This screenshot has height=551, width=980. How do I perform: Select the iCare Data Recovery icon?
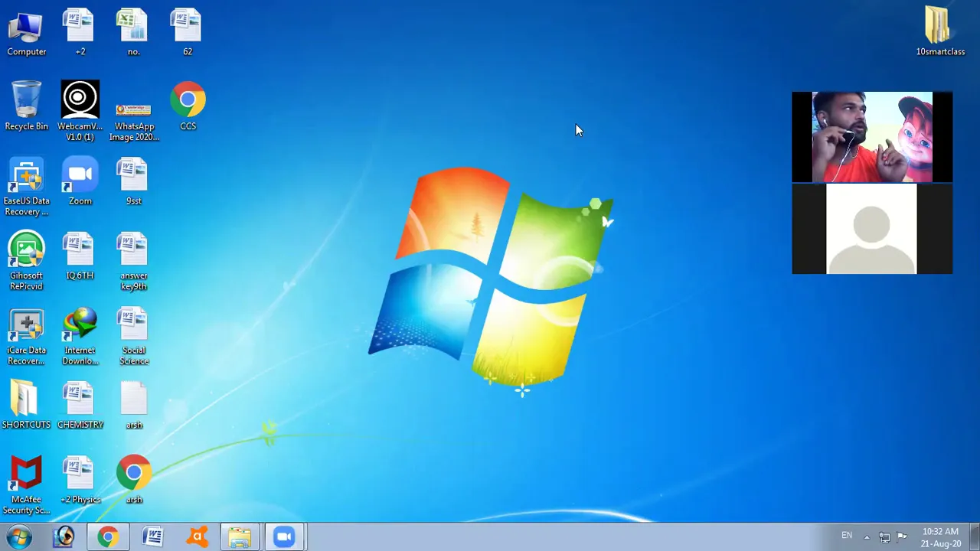(26, 337)
